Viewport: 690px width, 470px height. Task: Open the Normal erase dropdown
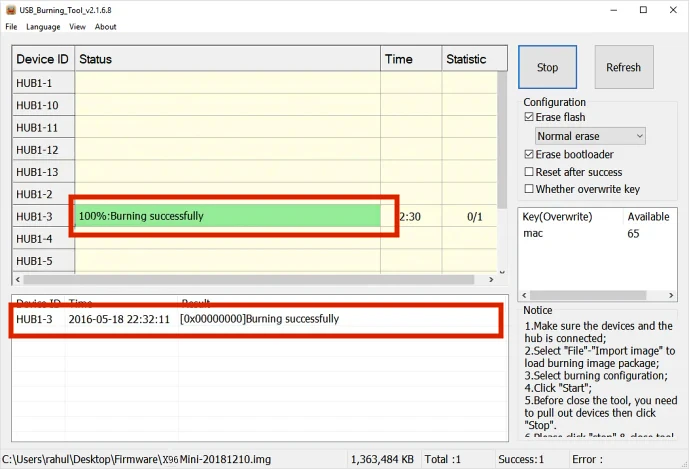click(x=590, y=136)
